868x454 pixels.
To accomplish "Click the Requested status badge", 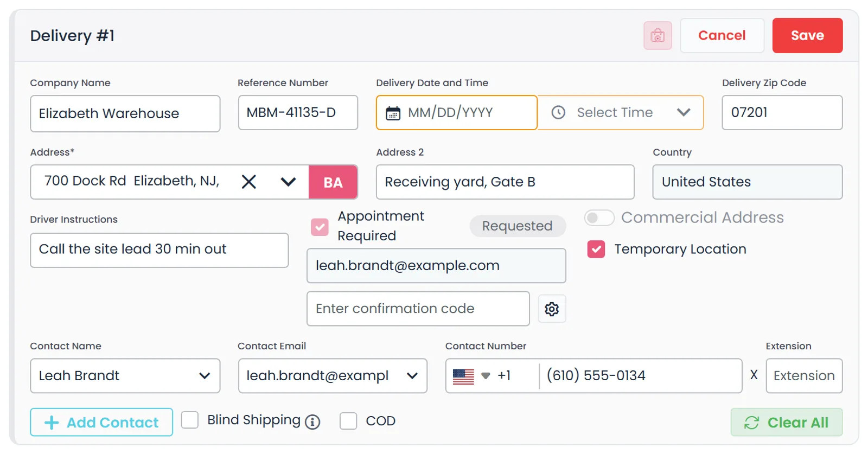I will (517, 226).
